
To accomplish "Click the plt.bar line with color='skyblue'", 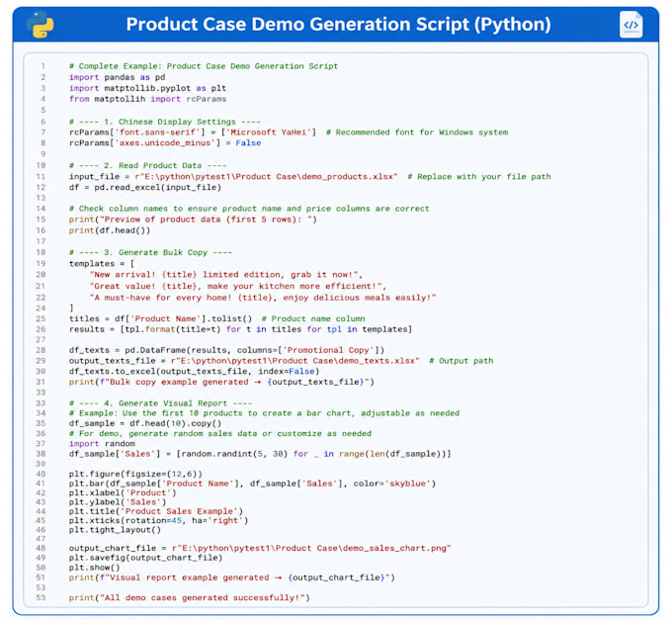I will click(252, 484).
